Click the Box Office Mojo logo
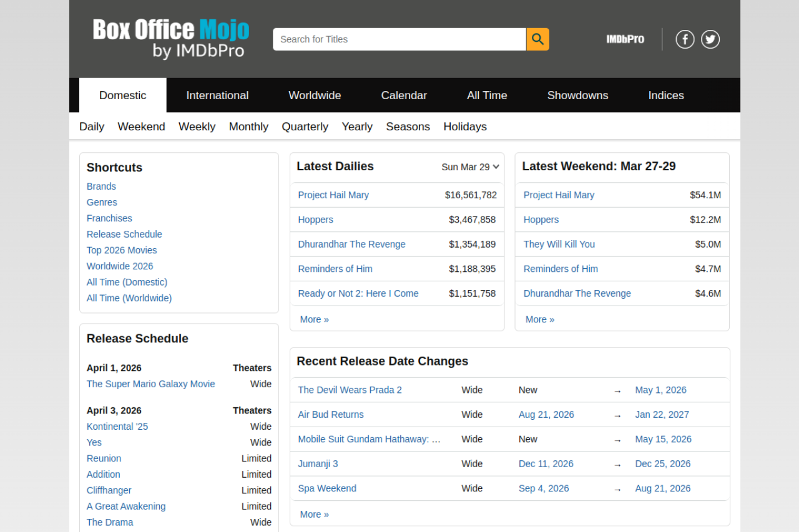Viewport: 799px width, 532px height. coord(171,39)
